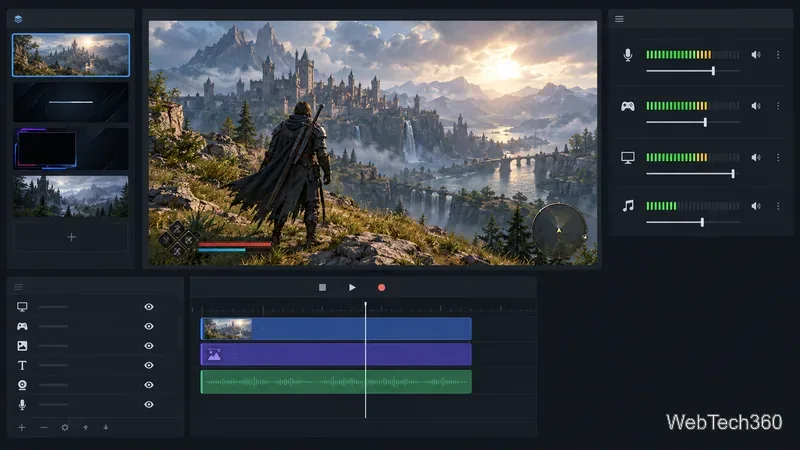The width and height of the screenshot is (800, 450).
Task: Select the neon frame scene thumbnail
Action: pyautogui.click(x=71, y=148)
